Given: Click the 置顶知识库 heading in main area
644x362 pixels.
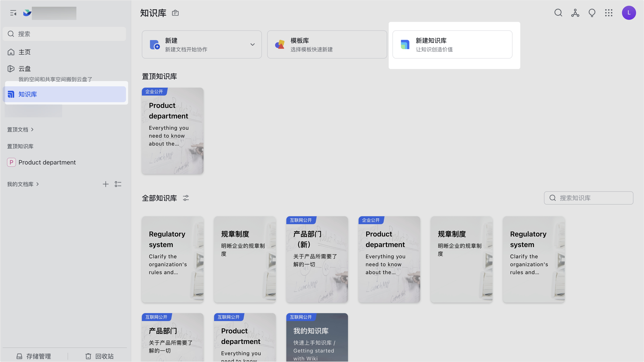Looking at the screenshot, I should click(x=159, y=76).
